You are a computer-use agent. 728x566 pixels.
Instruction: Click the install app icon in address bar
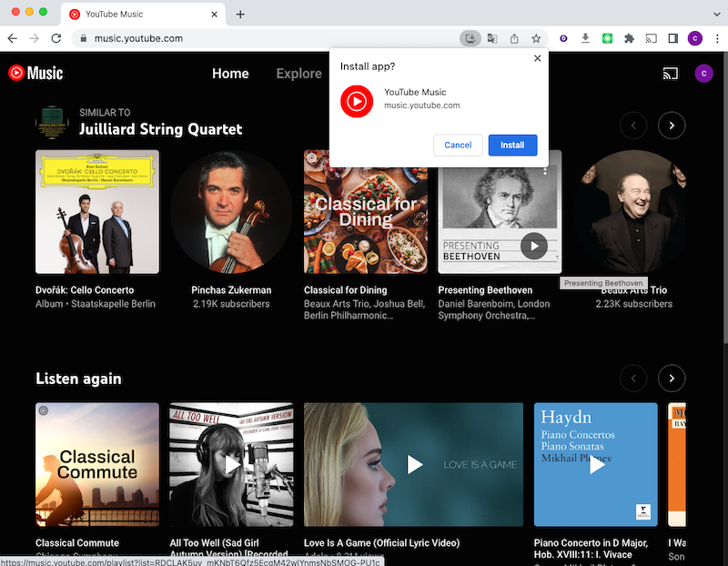(x=470, y=38)
